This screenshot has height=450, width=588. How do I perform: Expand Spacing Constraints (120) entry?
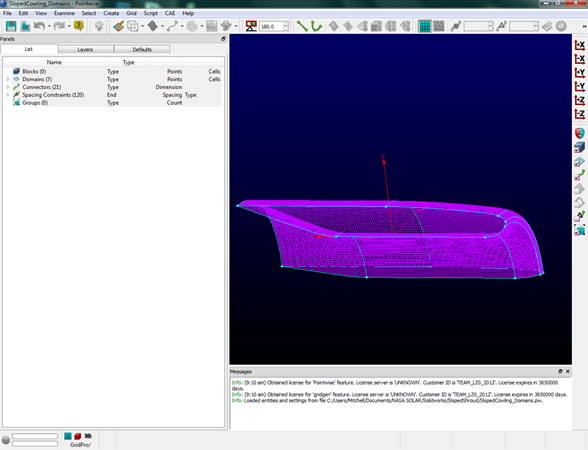coord(8,95)
